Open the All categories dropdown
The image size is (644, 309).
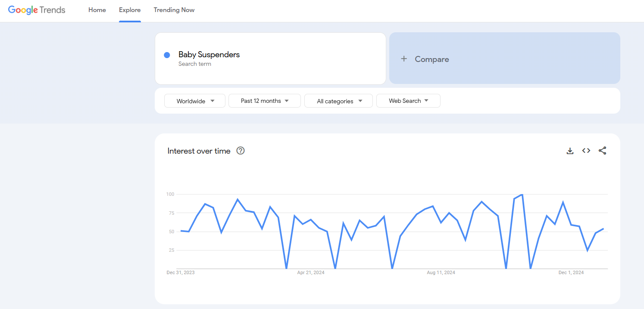click(338, 101)
